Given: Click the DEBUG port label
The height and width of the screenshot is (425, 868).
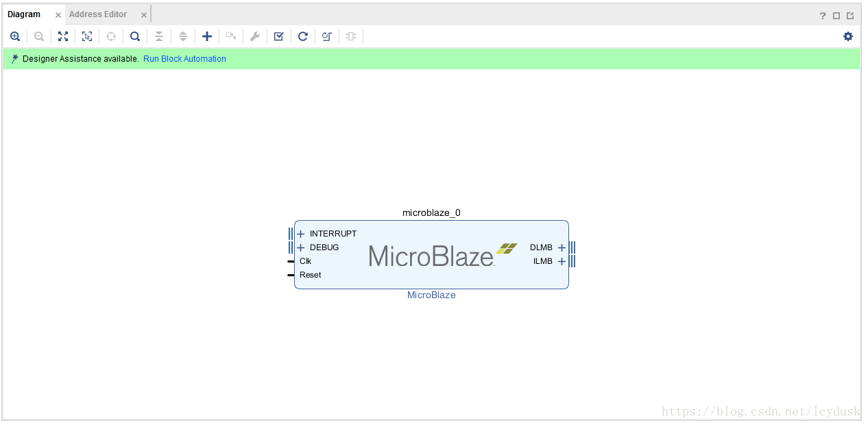Looking at the screenshot, I should (324, 247).
